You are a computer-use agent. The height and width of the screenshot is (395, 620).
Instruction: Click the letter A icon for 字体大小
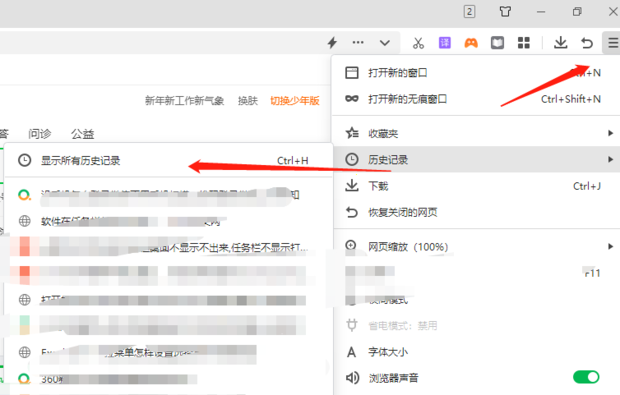pos(351,352)
